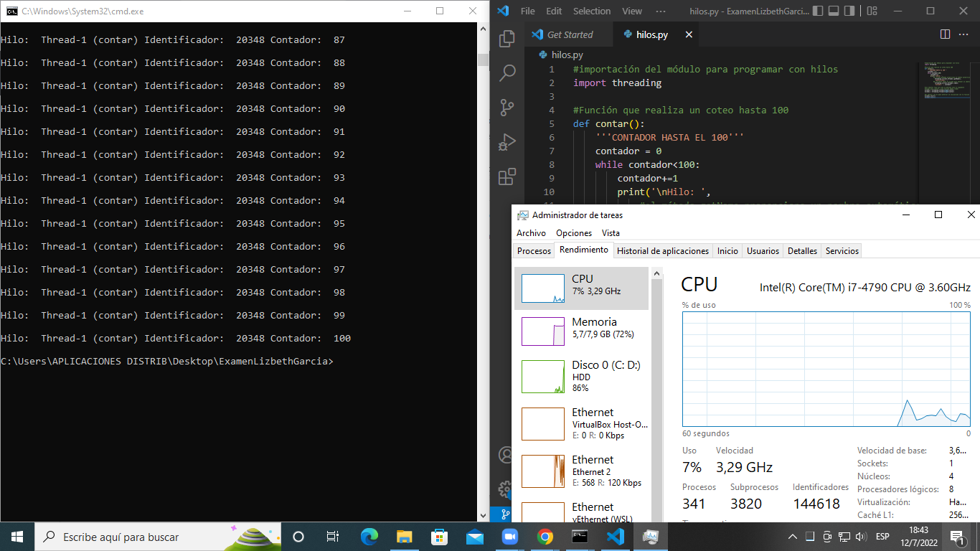
Task: Launch Google Chrome from the taskbar
Action: [545, 537]
